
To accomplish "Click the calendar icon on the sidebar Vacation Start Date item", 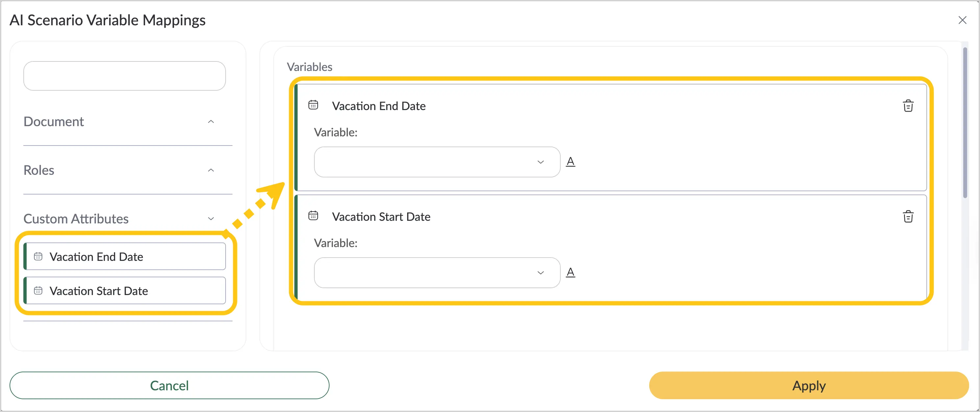I will 38,291.
